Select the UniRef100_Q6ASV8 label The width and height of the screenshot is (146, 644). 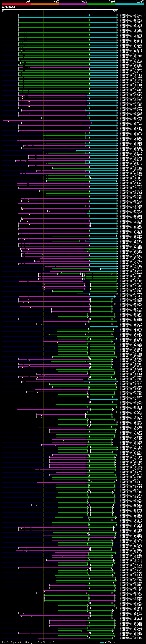point(131,254)
